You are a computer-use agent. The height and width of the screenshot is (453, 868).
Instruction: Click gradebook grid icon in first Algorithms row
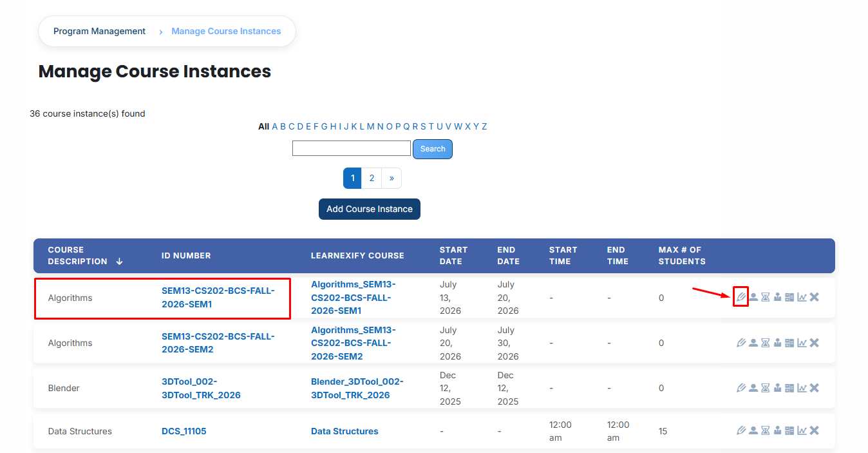790,297
